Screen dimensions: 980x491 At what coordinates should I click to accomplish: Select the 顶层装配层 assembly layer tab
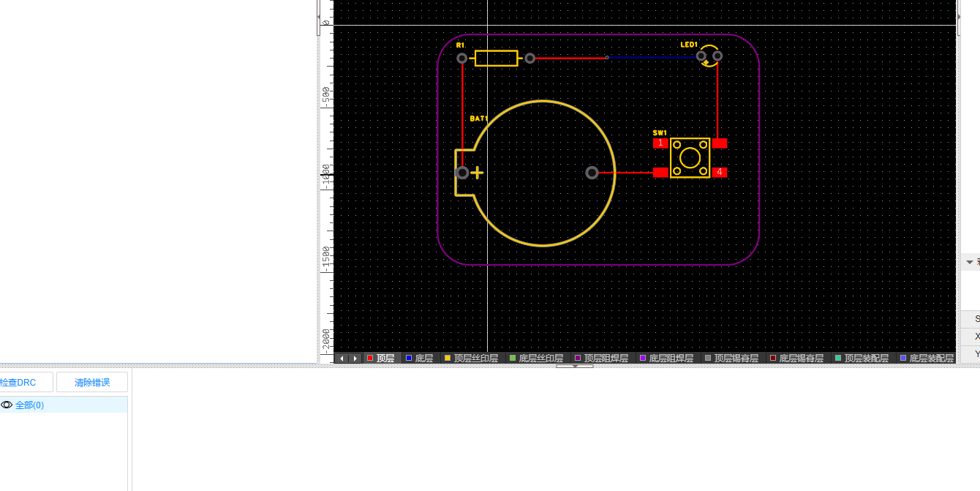coord(862,358)
